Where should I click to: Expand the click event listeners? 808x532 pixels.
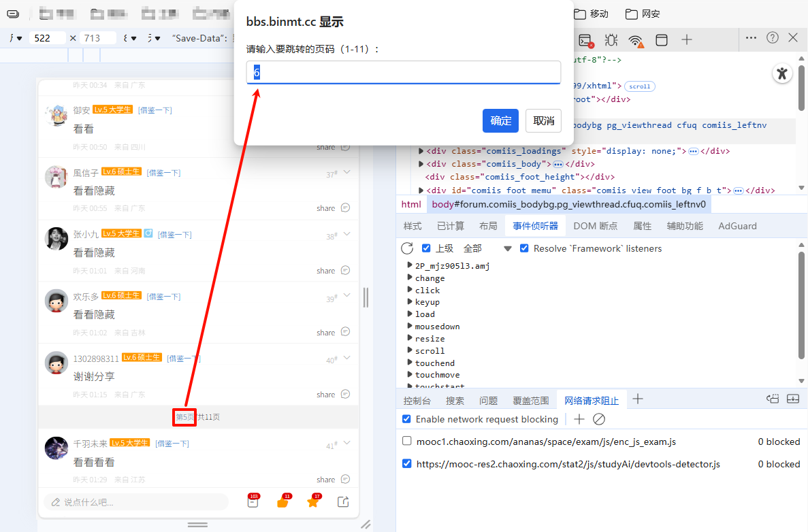point(410,290)
